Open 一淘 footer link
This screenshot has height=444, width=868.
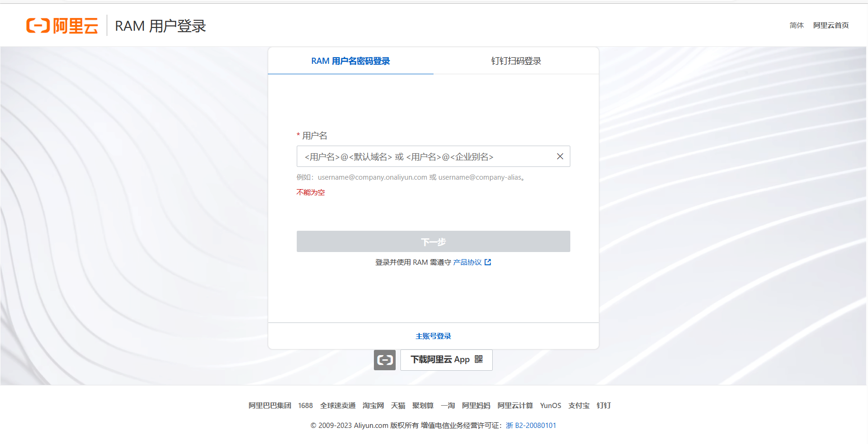click(x=448, y=406)
